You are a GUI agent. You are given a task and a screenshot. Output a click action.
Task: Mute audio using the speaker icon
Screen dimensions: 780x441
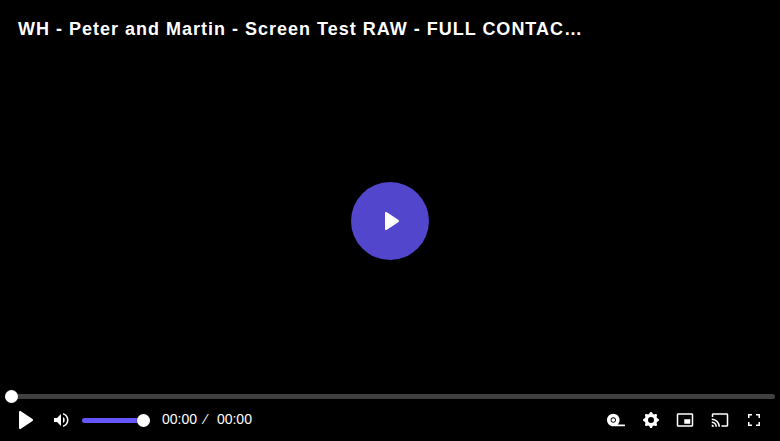tap(61, 420)
